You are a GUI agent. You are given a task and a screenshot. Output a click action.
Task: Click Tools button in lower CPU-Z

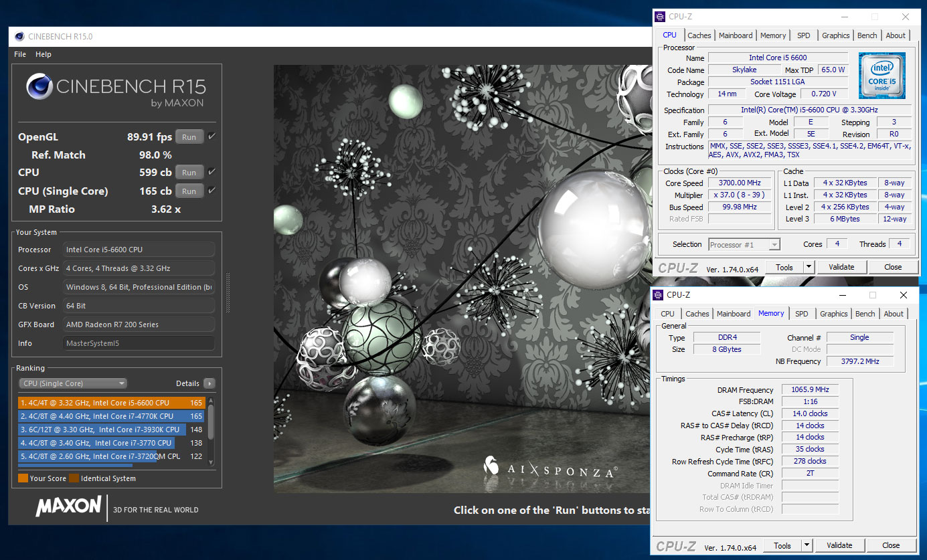(x=782, y=545)
